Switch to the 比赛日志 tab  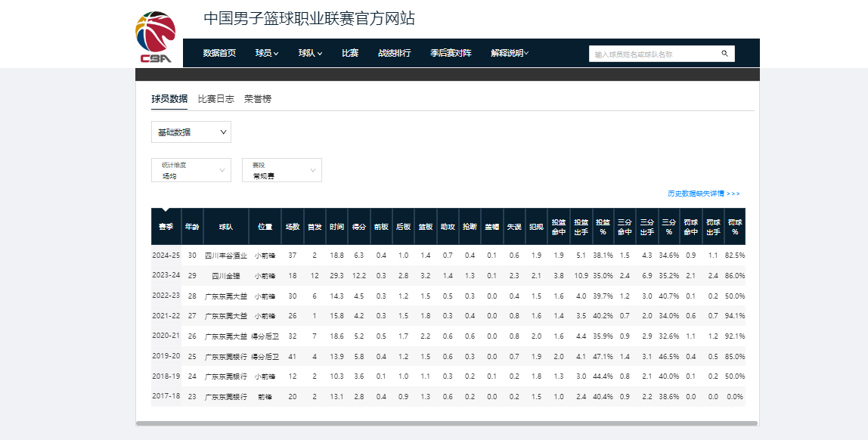tap(216, 99)
